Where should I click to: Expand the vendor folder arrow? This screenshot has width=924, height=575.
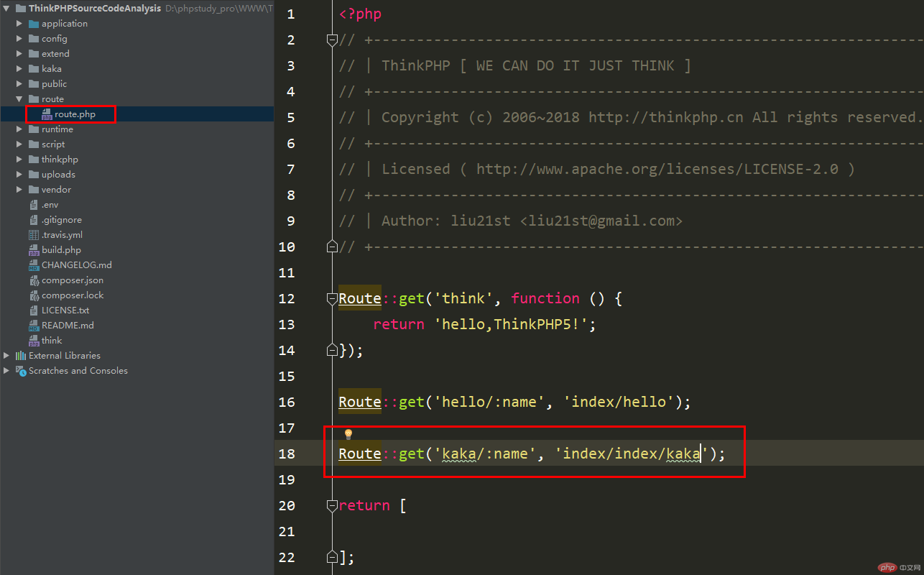tap(19, 190)
